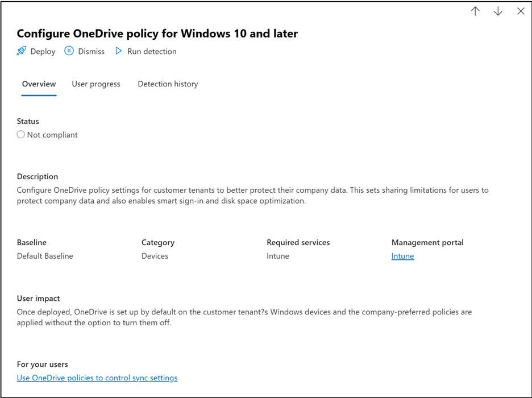Click the Description paragraph text
The image size is (532, 398).
pos(252,196)
